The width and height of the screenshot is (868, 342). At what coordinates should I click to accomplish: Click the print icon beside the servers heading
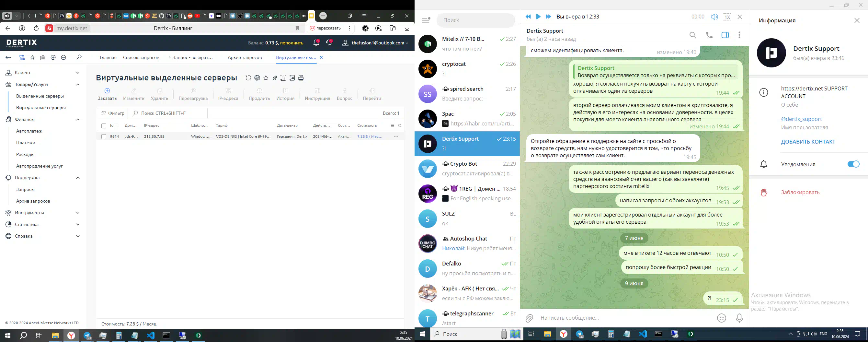click(x=301, y=78)
